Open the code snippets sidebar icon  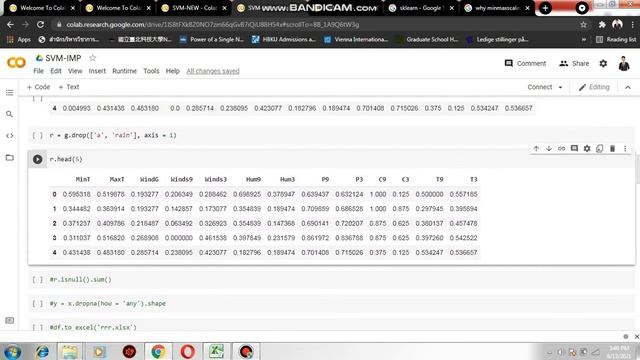pyautogui.click(x=9, y=136)
